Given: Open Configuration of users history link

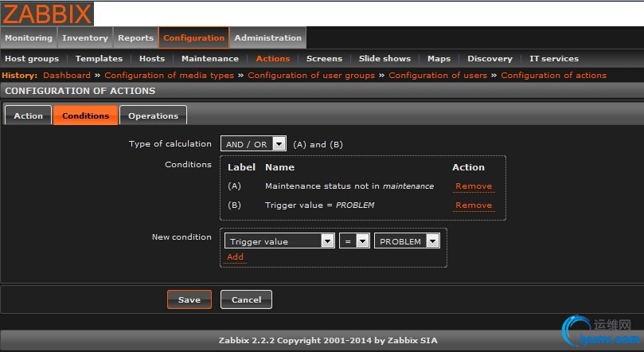Looking at the screenshot, I should [438, 76].
